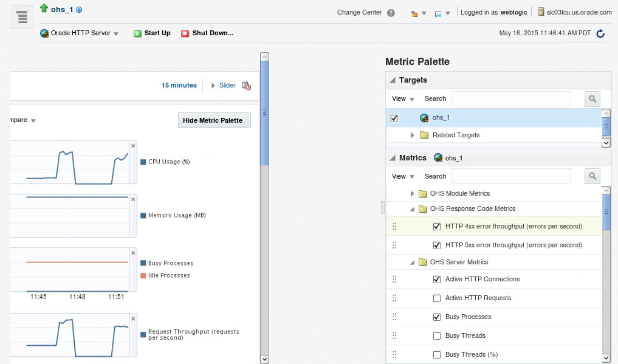Click Targets search magnifier icon
Screen dimensions: 618x364
(592, 99)
